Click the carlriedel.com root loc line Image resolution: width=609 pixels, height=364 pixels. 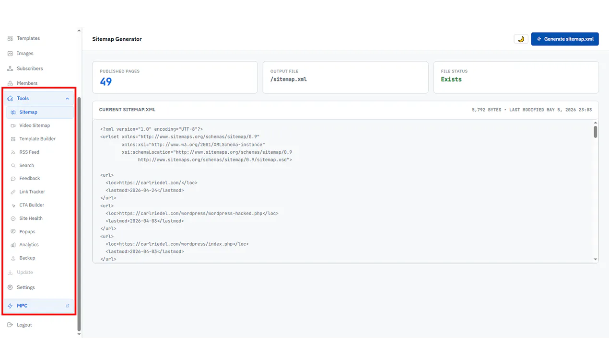152,183
